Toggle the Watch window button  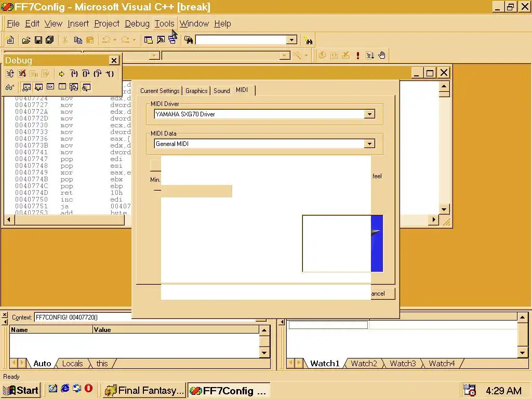(x=26, y=87)
